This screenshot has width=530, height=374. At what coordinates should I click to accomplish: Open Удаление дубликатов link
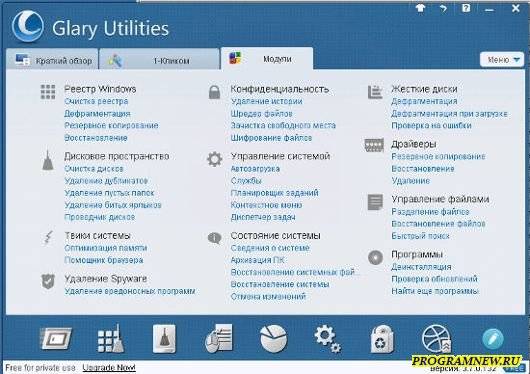[106, 181]
